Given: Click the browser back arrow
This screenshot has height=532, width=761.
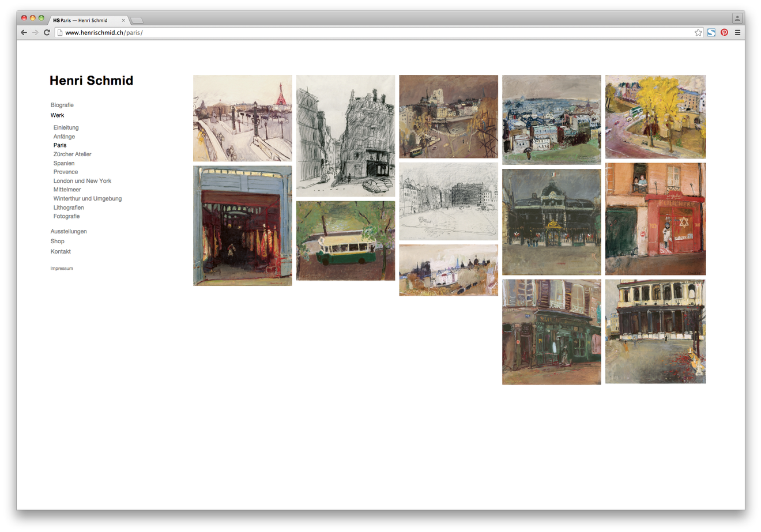Looking at the screenshot, I should click(x=24, y=33).
